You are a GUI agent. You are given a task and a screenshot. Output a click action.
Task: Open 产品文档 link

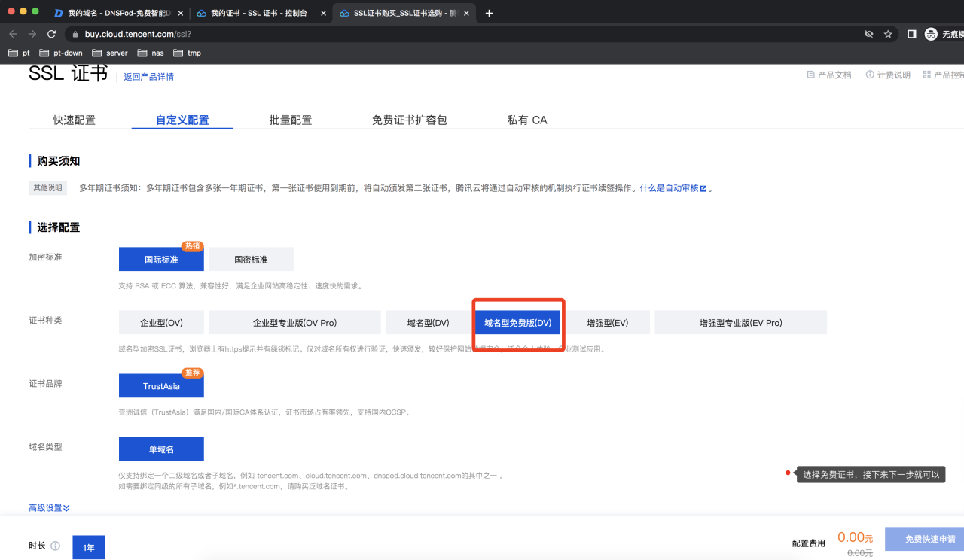coord(829,75)
